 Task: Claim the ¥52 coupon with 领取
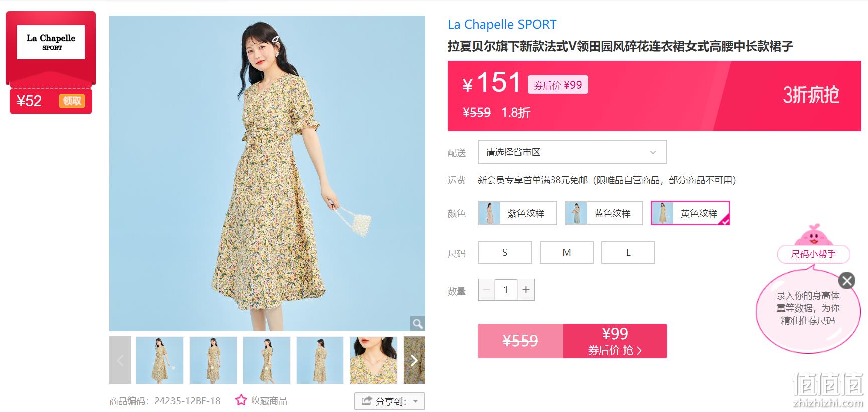pos(72,101)
